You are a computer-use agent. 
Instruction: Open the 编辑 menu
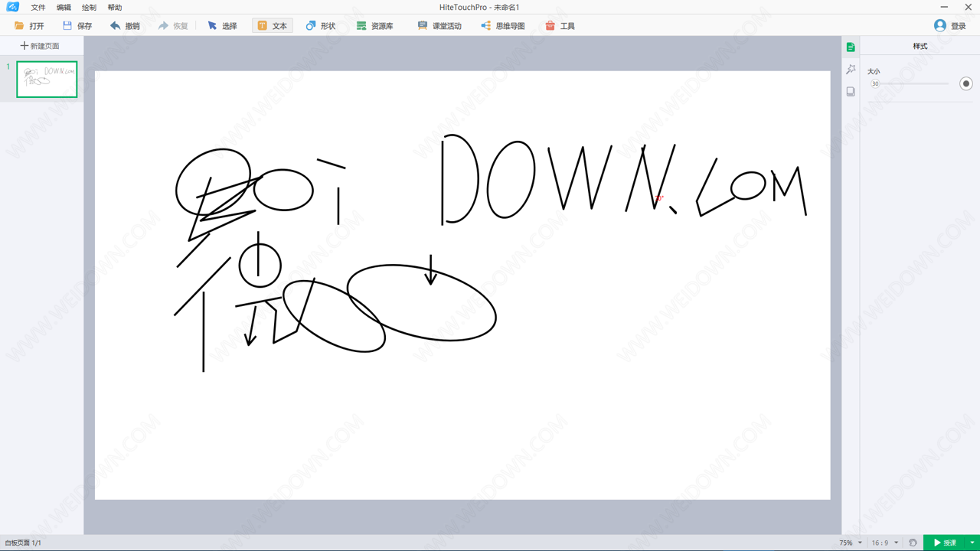click(x=64, y=8)
